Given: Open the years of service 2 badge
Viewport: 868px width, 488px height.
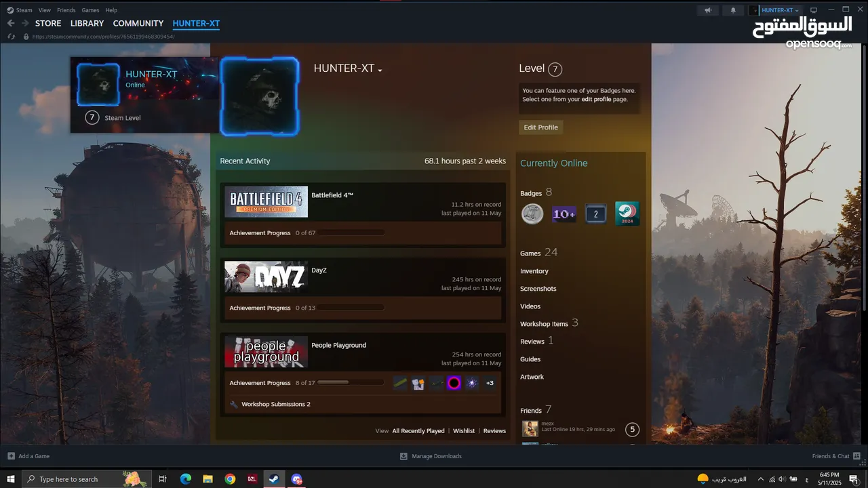Looking at the screenshot, I should point(596,214).
